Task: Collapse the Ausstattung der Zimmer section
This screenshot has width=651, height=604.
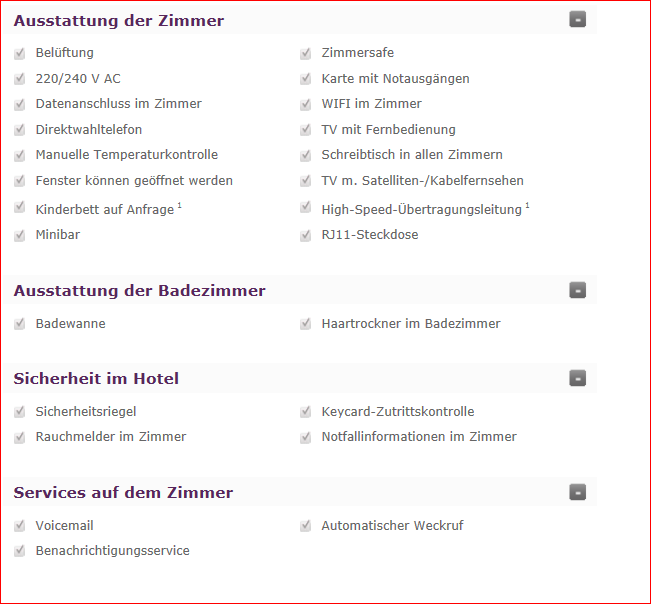Action: coord(578,19)
